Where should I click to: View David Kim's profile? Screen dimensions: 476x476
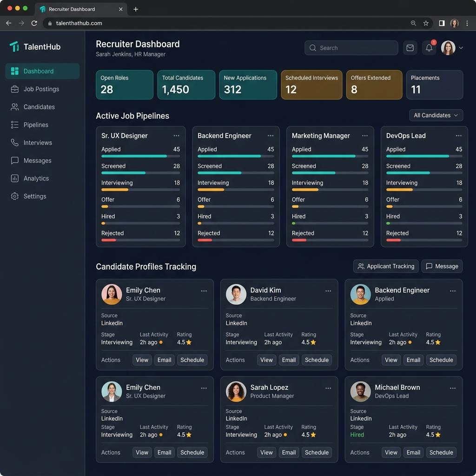click(266, 360)
